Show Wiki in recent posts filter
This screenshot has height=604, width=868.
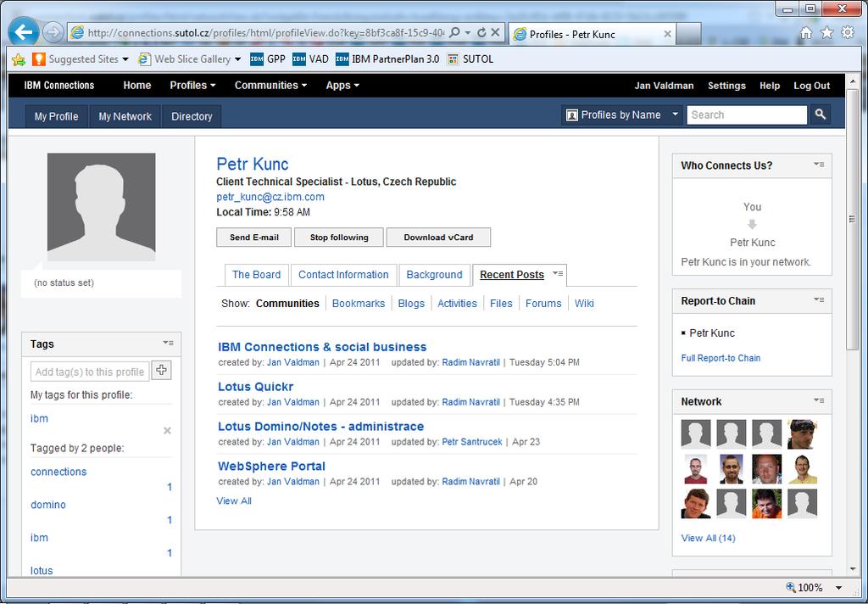584,303
